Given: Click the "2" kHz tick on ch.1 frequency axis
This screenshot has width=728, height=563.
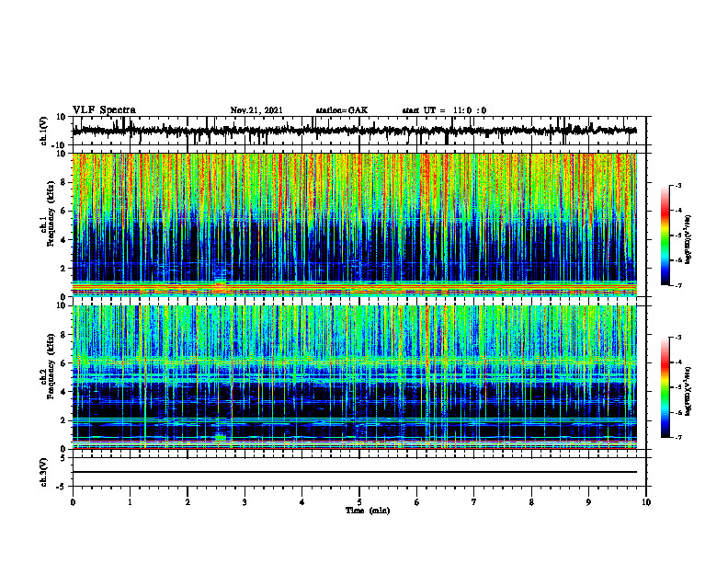Looking at the screenshot, I should click(x=64, y=269).
